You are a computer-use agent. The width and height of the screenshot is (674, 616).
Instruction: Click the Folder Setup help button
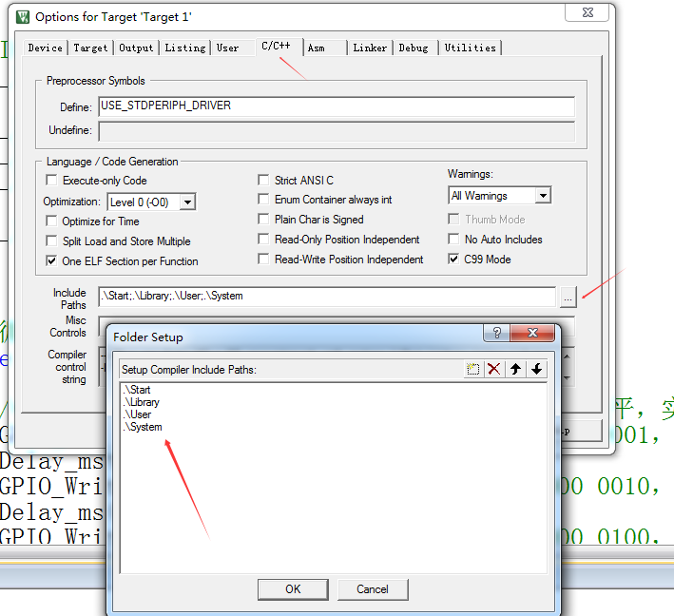(495, 334)
